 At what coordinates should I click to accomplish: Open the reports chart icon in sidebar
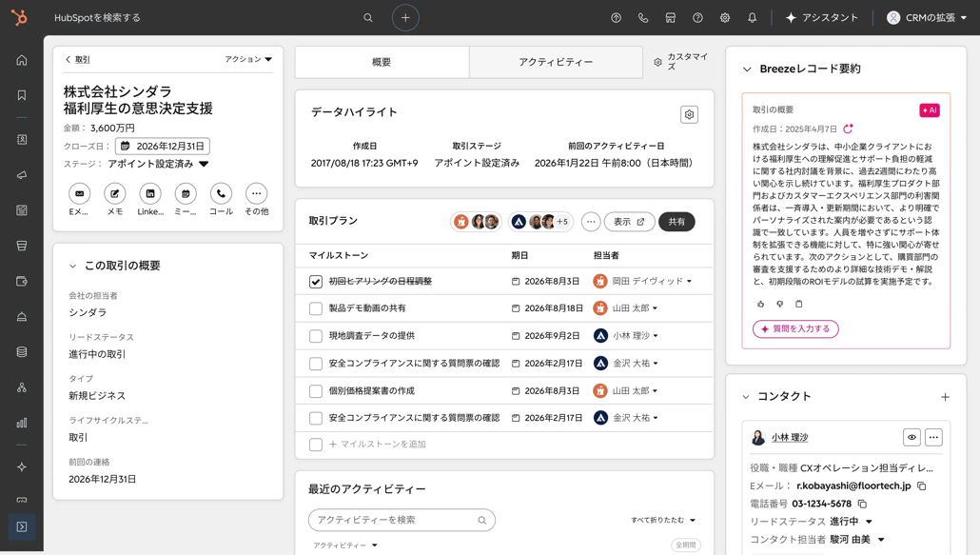pyautogui.click(x=22, y=423)
